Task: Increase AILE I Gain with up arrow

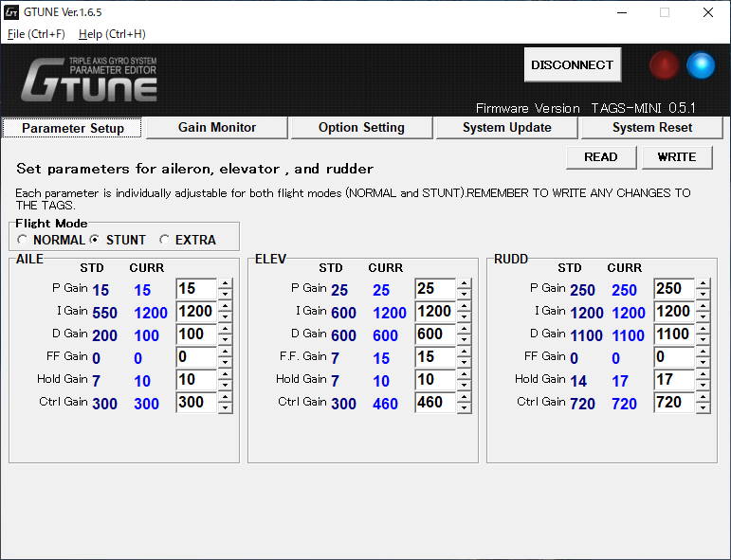Action: pos(225,306)
